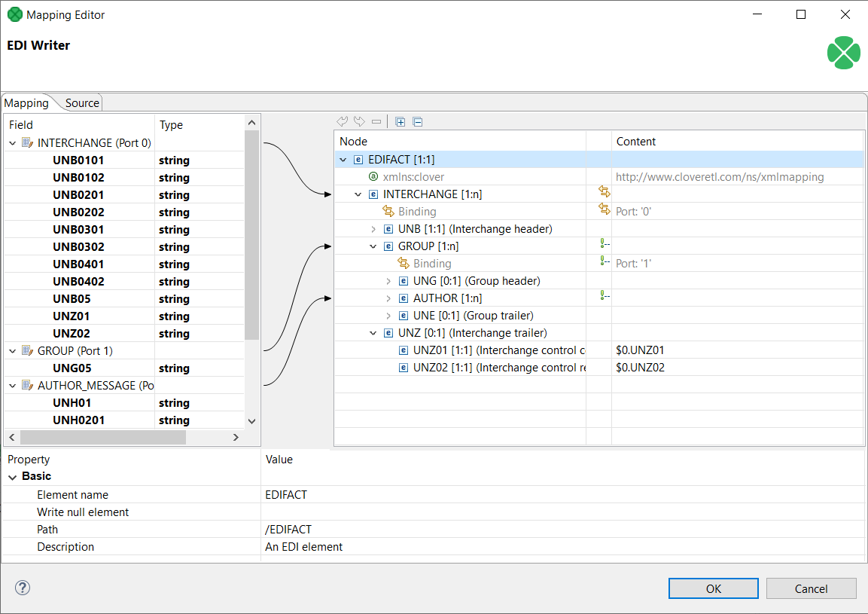The width and height of the screenshot is (868, 614).
Task: Click the xmlns:clover attribute icon
Action: point(373,176)
